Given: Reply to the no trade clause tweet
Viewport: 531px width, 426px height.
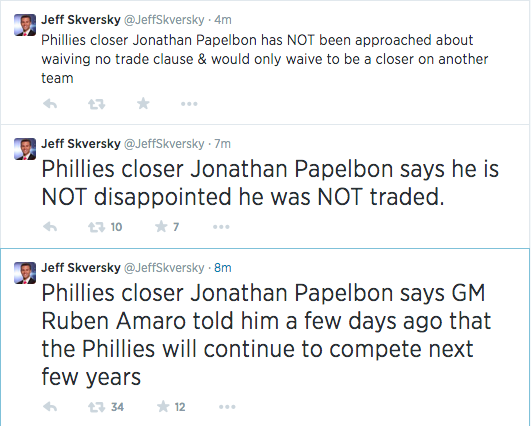Looking at the screenshot, I should pos(50,104).
